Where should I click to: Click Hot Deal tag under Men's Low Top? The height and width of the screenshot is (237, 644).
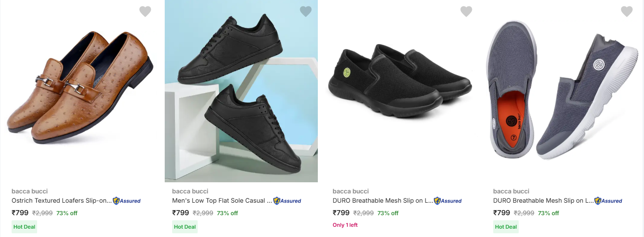click(x=185, y=227)
